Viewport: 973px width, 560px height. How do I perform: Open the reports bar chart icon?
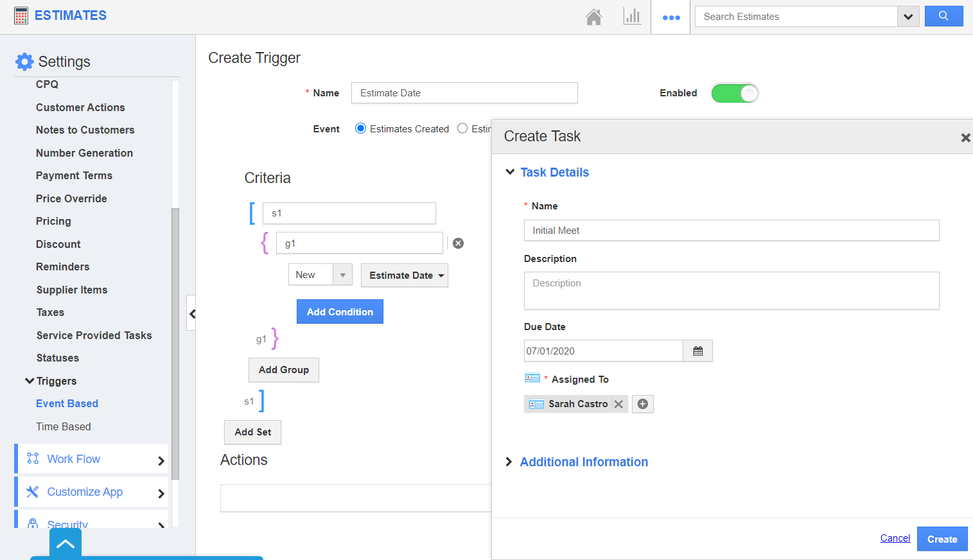(x=632, y=17)
